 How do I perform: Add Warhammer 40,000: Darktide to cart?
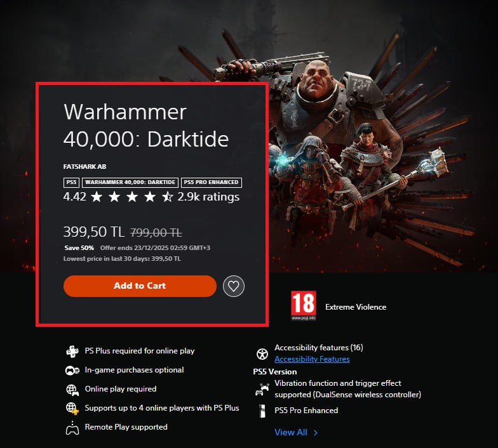coord(140,286)
